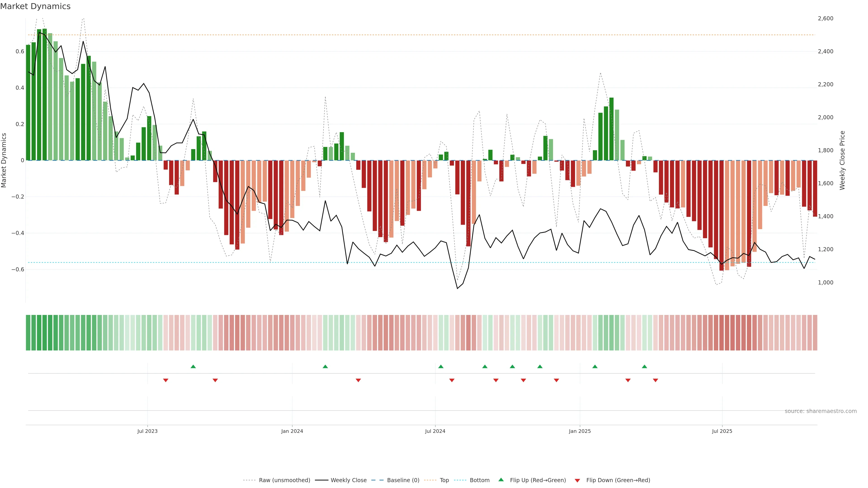Toggle the Baseline (0) legend entry
The image size is (868, 488).
coord(403,480)
